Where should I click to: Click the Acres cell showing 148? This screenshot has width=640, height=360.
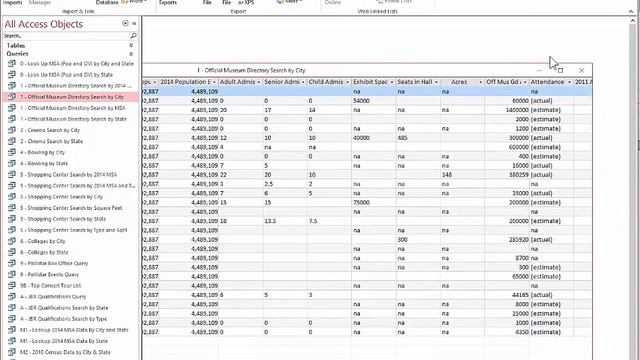pos(462,175)
